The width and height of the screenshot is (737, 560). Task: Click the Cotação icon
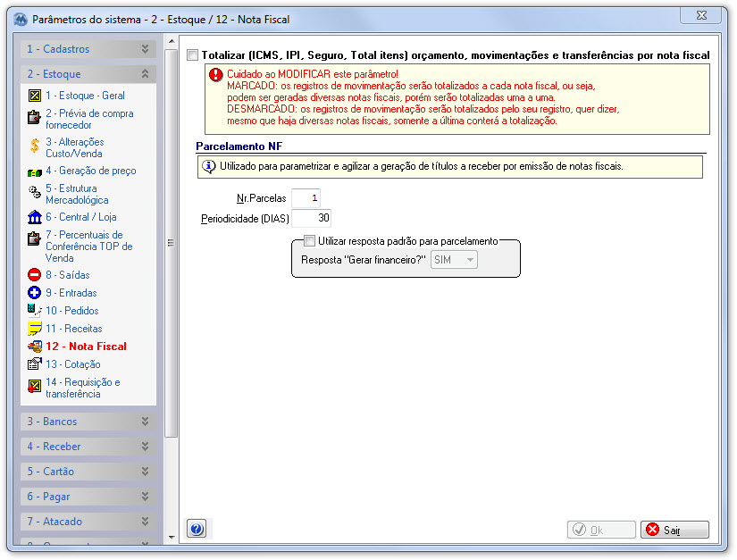(34, 364)
